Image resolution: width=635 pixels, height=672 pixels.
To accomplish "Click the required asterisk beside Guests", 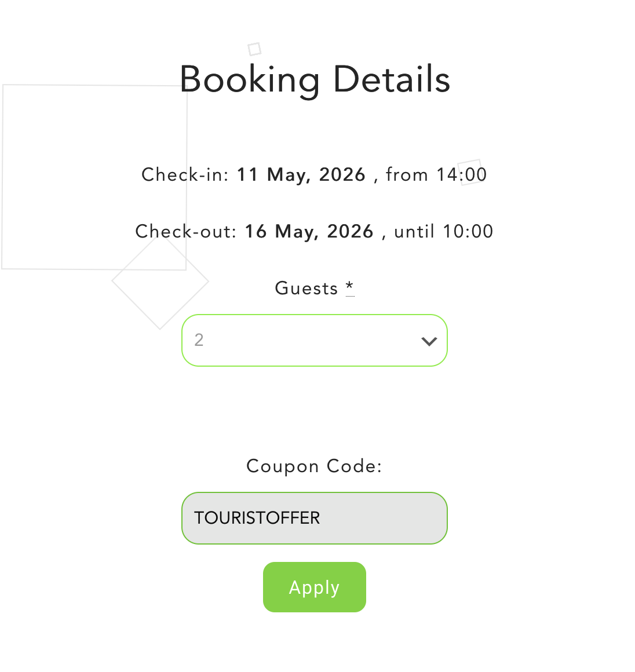I will (x=350, y=287).
